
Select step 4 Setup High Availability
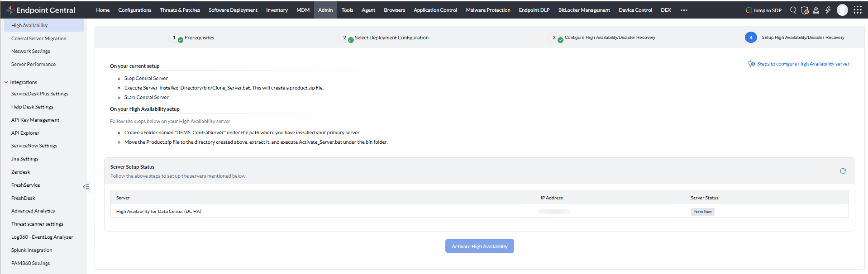(795, 38)
